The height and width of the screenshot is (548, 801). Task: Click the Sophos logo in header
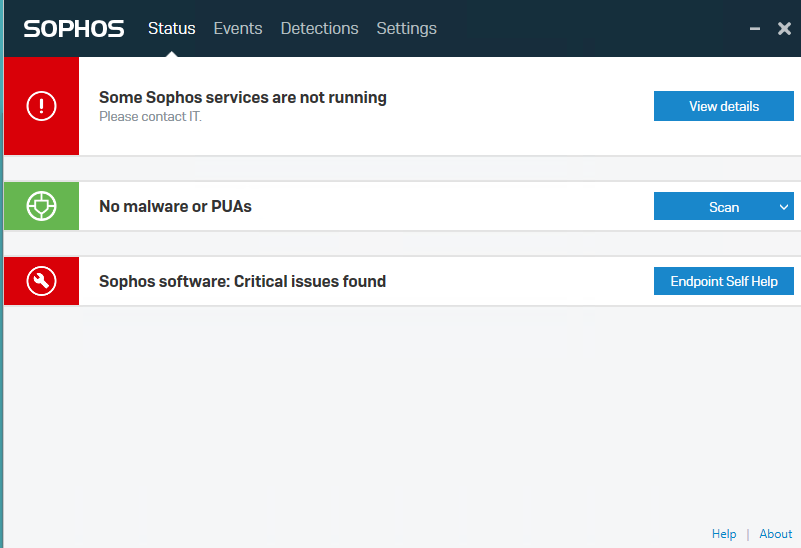pyautogui.click(x=74, y=28)
